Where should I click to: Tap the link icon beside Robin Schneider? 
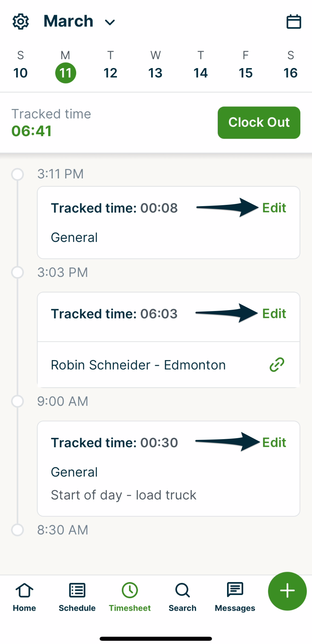tap(277, 365)
